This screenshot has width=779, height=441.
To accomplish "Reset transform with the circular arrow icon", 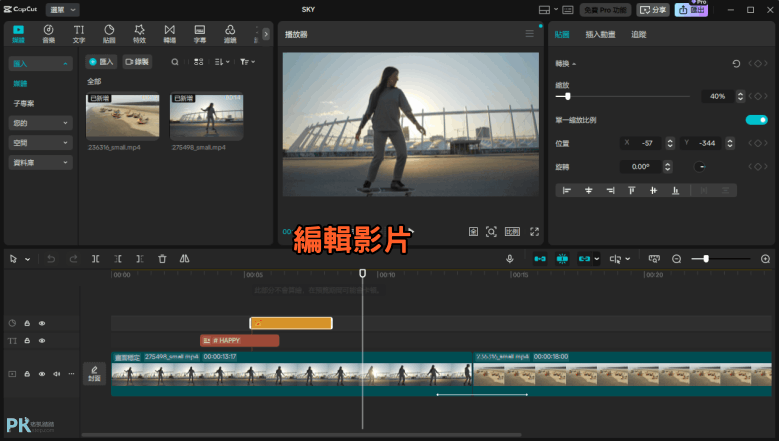I will (x=736, y=64).
